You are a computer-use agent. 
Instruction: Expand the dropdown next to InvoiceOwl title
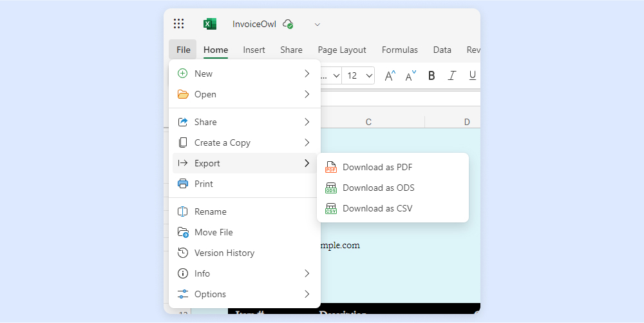[317, 24]
